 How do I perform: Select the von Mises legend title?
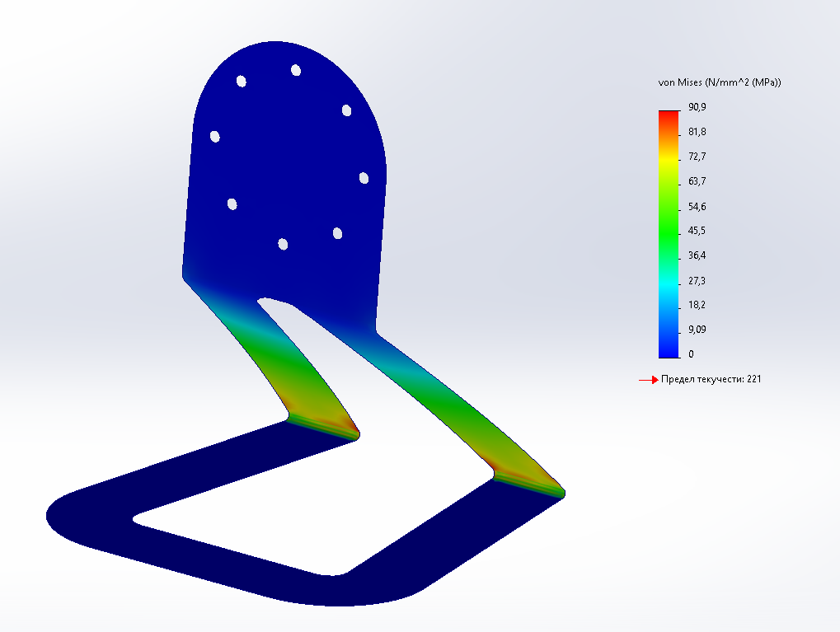719,82
